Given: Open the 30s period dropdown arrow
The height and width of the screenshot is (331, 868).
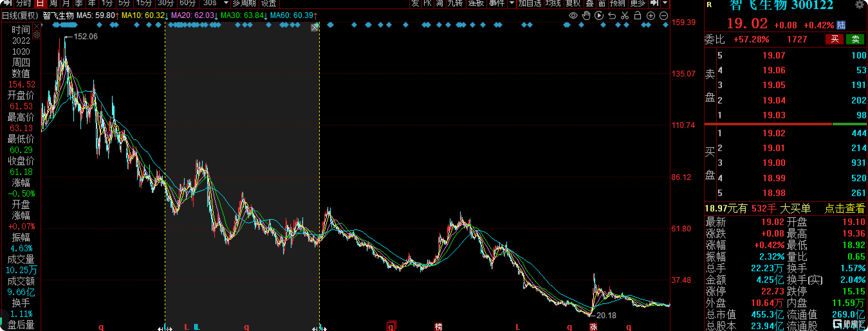Looking at the screenshot, I should pyautogui.click(x=226, y=3).
